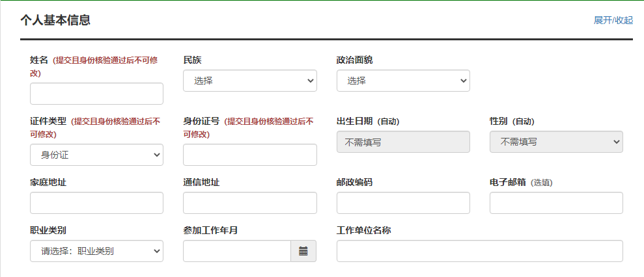Click the 个人基本信息 section heading

point(55,20)
